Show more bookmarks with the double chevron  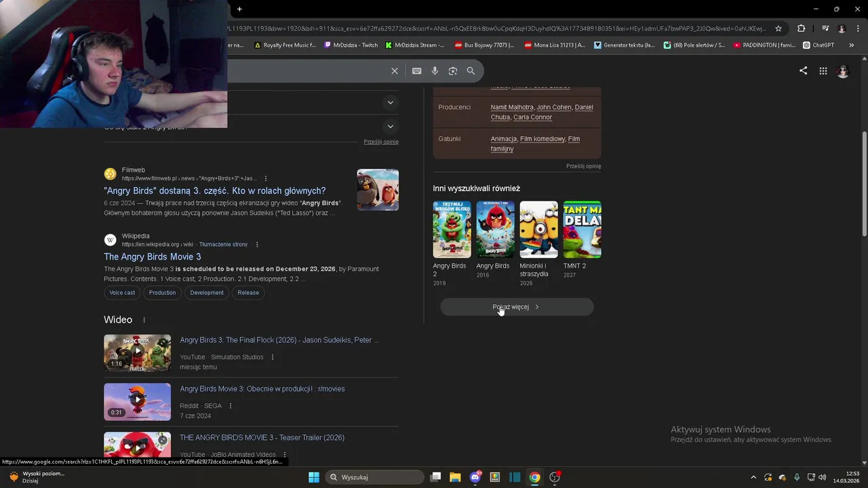click(851, 45)
